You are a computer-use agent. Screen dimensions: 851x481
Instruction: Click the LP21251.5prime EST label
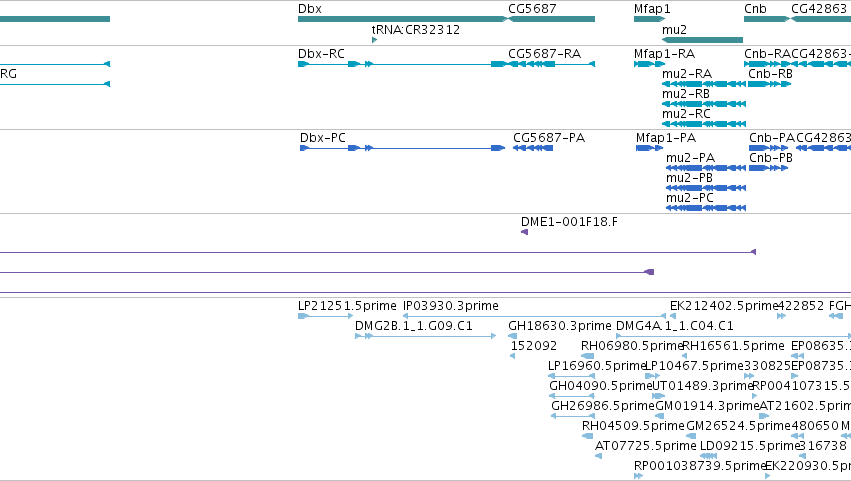point(347,306)
